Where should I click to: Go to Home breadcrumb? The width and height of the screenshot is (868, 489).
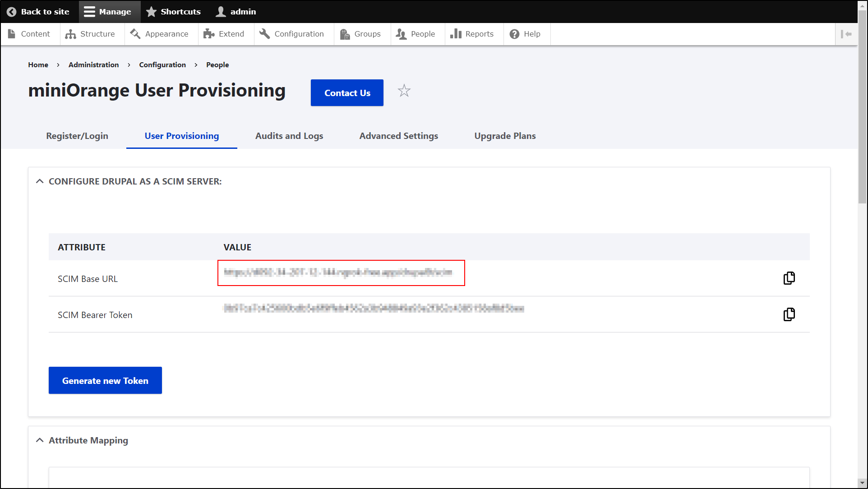pos(38,65)
